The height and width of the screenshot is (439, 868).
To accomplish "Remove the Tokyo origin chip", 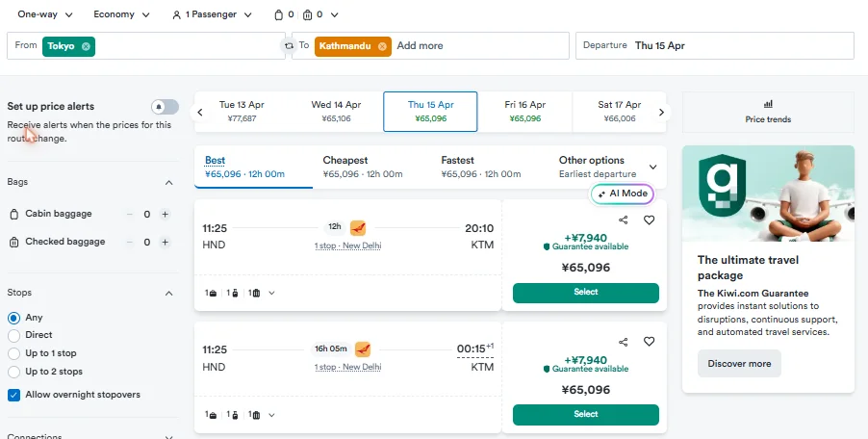I will 86,46.
